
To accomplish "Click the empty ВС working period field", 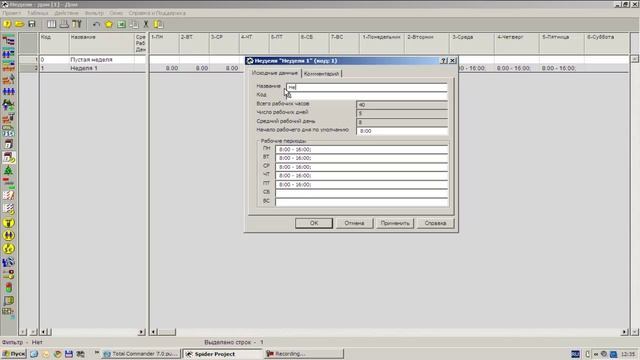I will pyautogui.click(x=362, y=202).
